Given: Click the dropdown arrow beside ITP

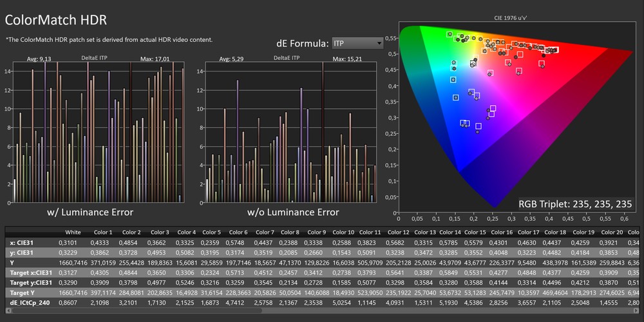Looking at the screenshot, I should (x=378, y=44).
